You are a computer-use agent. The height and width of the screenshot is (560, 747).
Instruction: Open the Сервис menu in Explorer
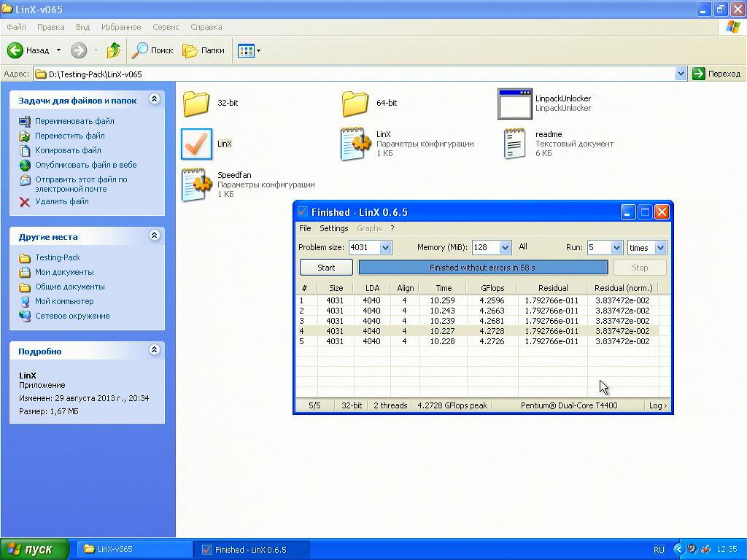click(166, 27)
